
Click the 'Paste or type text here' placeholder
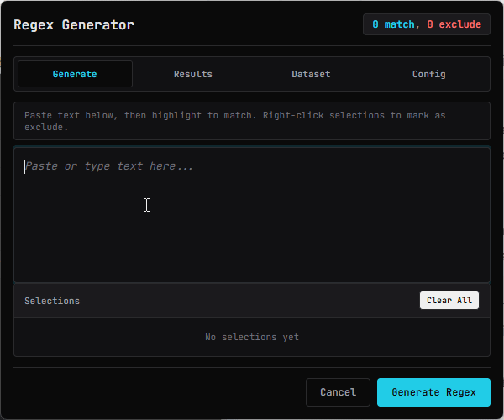tap(109, 166)
